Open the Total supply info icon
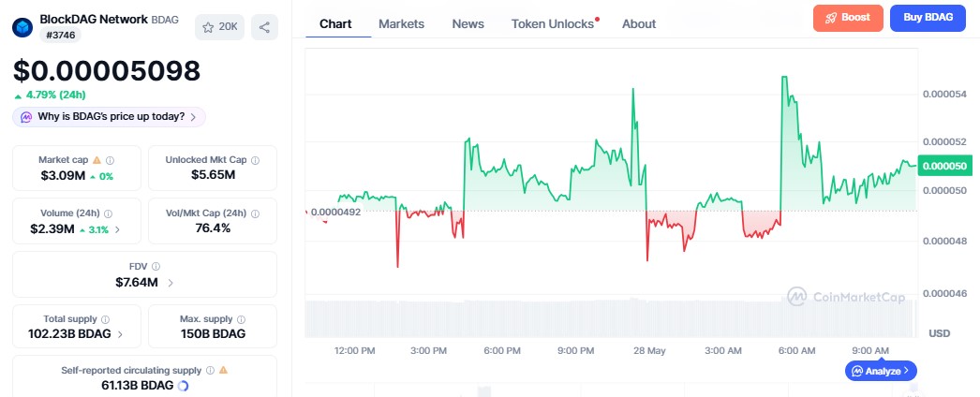Viewport: 980px width, 397px height. tap(105, 319)
